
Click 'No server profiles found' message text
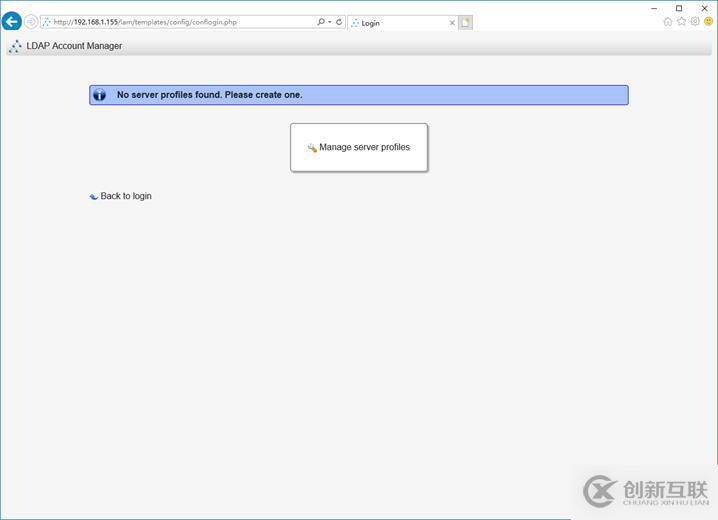(209, 95)
